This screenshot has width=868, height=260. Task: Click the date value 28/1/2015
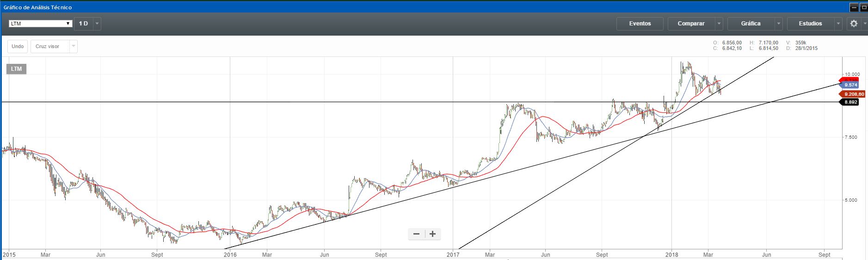pos(806,48)
